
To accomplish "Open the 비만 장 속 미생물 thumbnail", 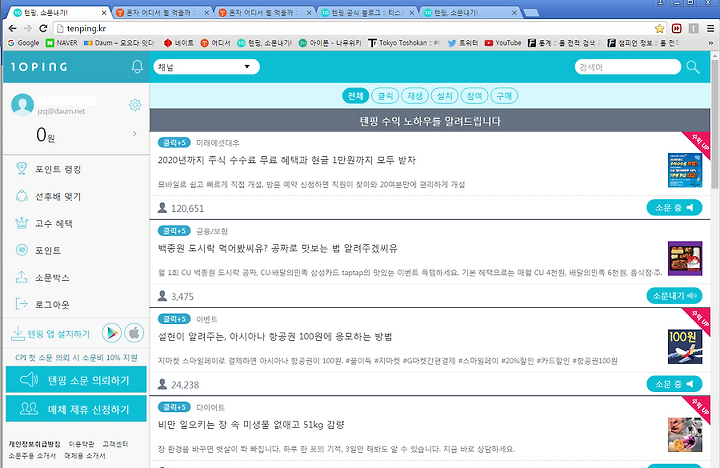I will (685, 434).
